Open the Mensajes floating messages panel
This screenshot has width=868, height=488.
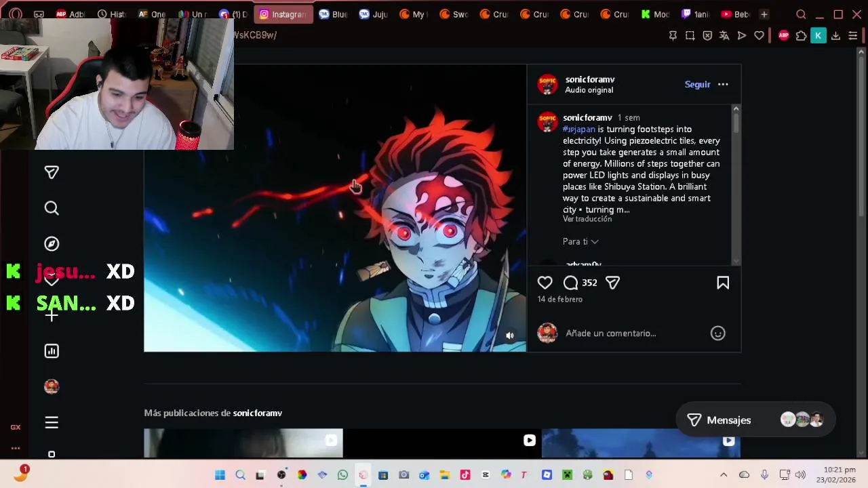click(755, 420)
